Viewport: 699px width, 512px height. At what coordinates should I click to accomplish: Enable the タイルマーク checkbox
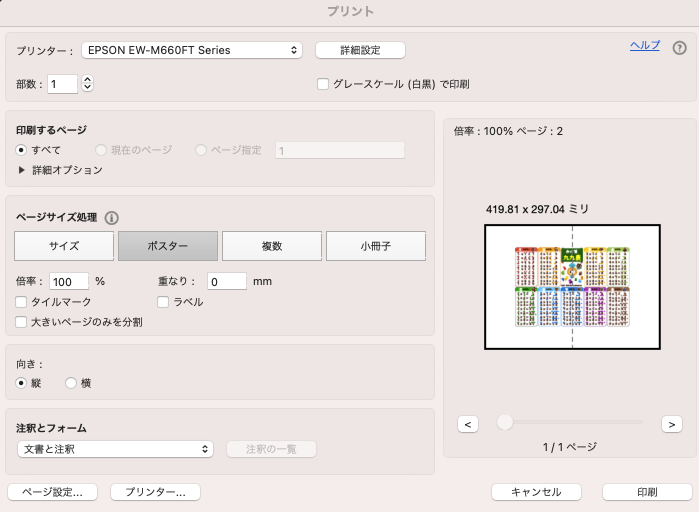point(22,302)
